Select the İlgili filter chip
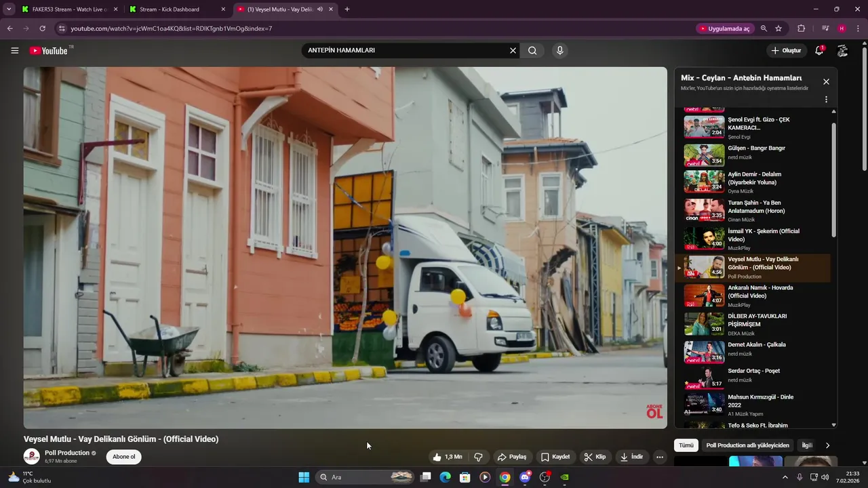The image size is (868, 488). tap(807, 445)
